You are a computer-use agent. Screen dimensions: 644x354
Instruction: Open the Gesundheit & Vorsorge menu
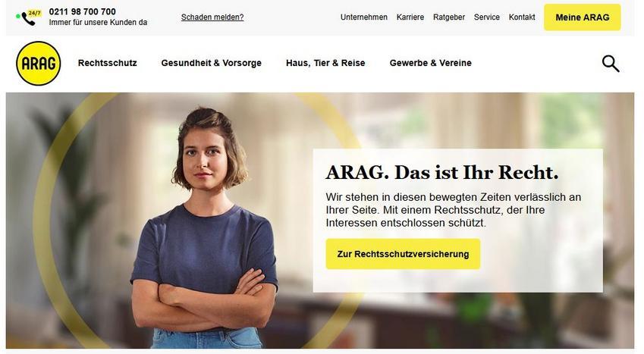click(x=211, y=63)
